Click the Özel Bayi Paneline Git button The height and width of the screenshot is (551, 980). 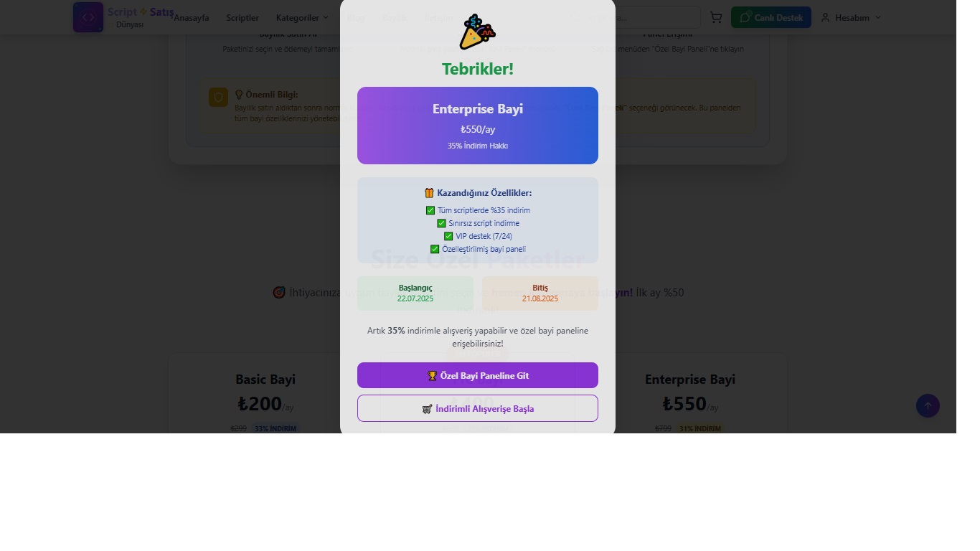[478, 375]
